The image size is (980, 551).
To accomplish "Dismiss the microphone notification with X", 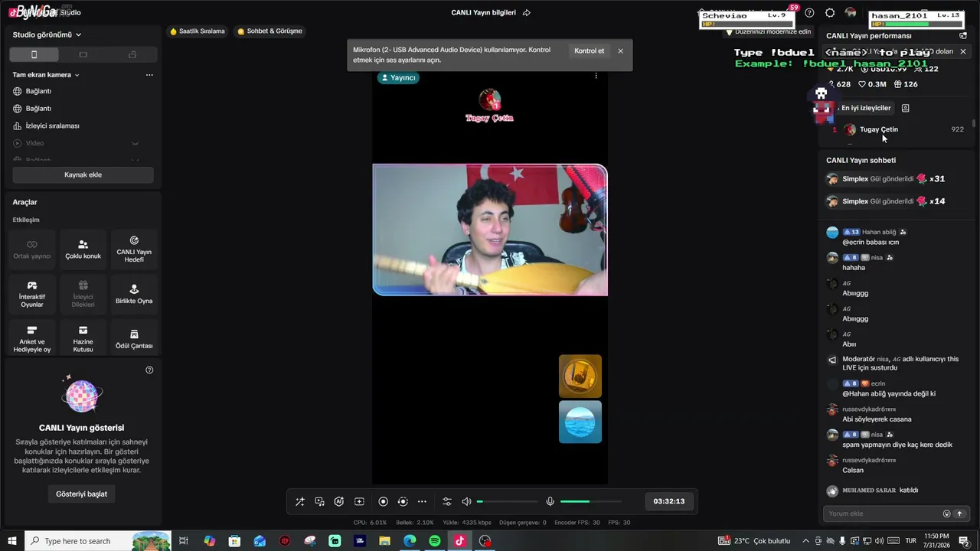I will click(620, 51).
